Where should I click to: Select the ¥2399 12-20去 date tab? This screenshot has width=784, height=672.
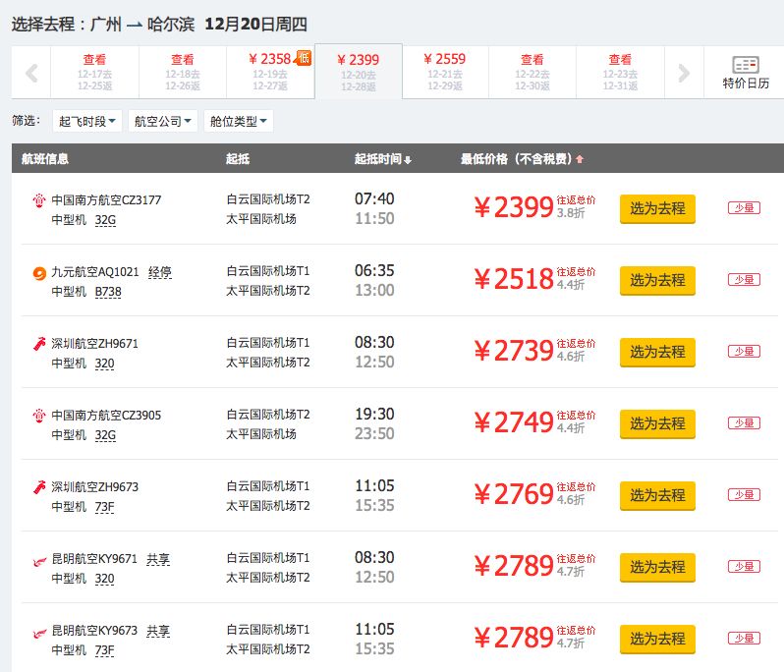tap(359, 72)
